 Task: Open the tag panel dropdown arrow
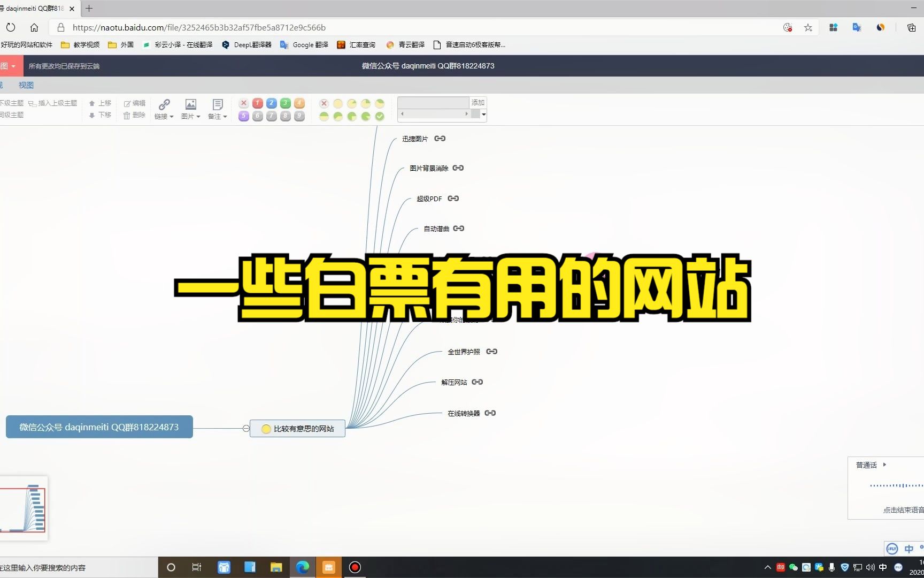pyautogui.click(x=483, y=114)
